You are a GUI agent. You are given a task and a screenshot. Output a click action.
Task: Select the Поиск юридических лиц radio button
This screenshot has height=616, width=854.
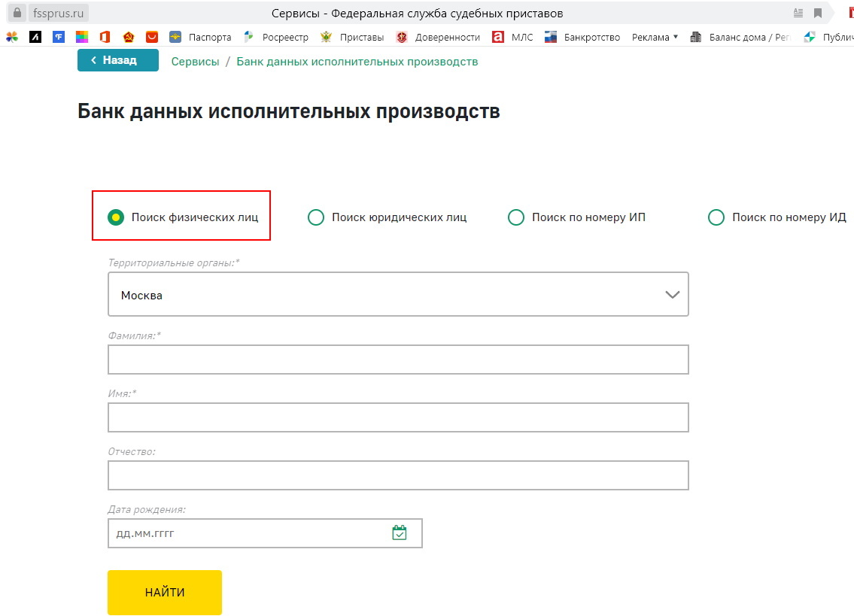coord(315,217)
